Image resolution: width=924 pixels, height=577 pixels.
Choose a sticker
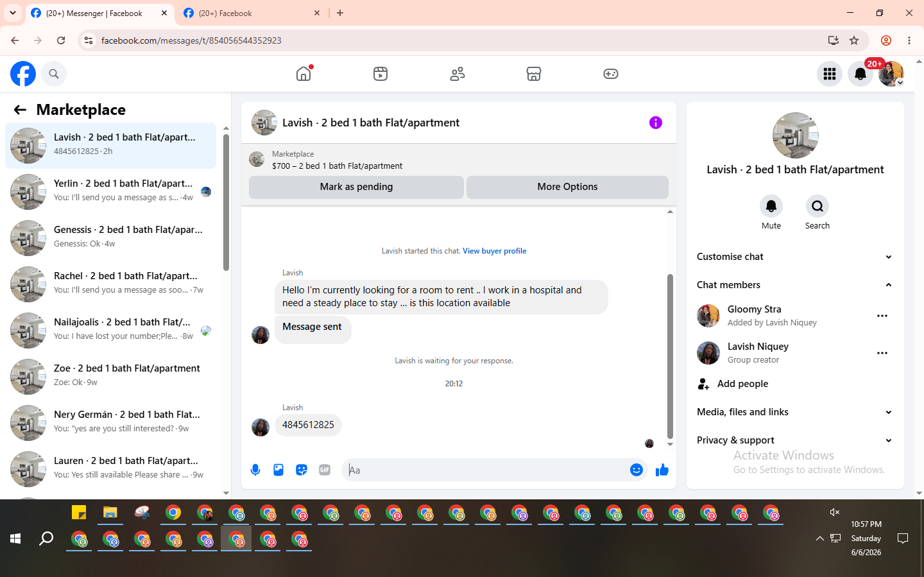pyautogui.click(x=302, y=470)
